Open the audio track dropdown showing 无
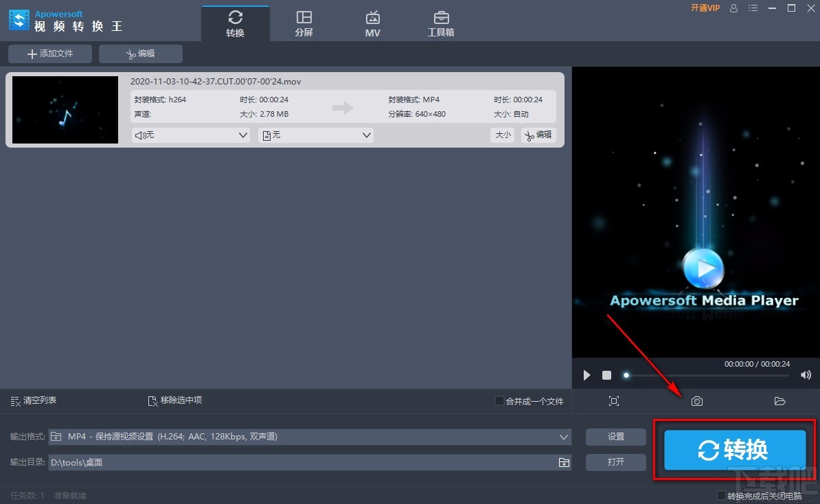 pyautogui.click(x=191, y=135)
